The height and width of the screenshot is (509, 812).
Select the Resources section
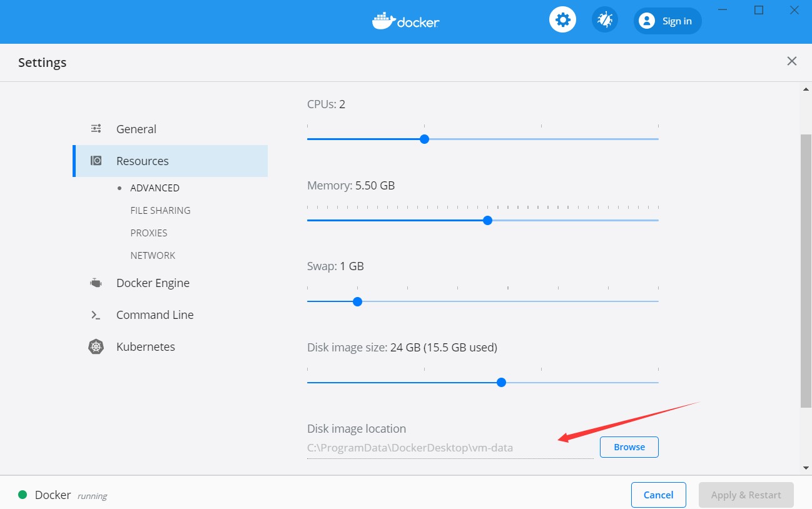click(x=170, y=161)
